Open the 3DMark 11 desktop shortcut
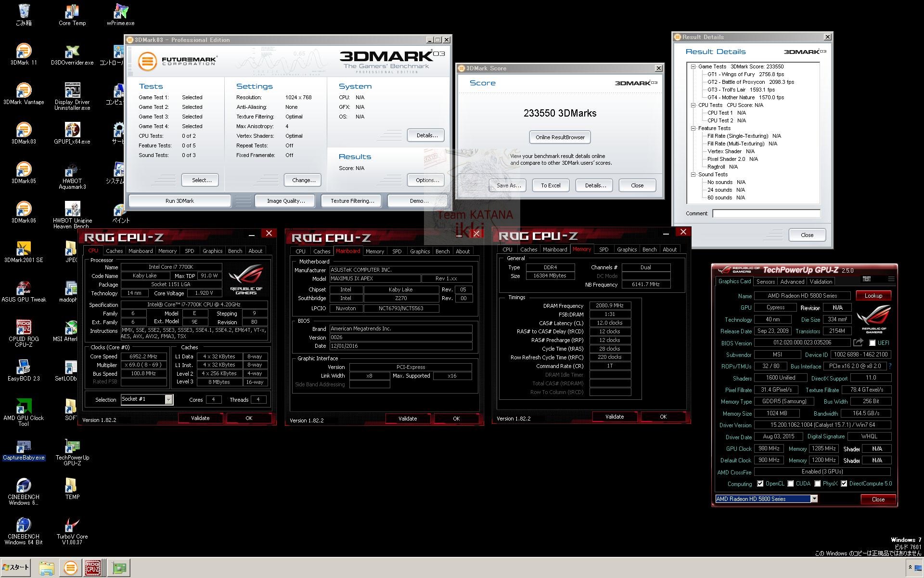 click(24, 54)
